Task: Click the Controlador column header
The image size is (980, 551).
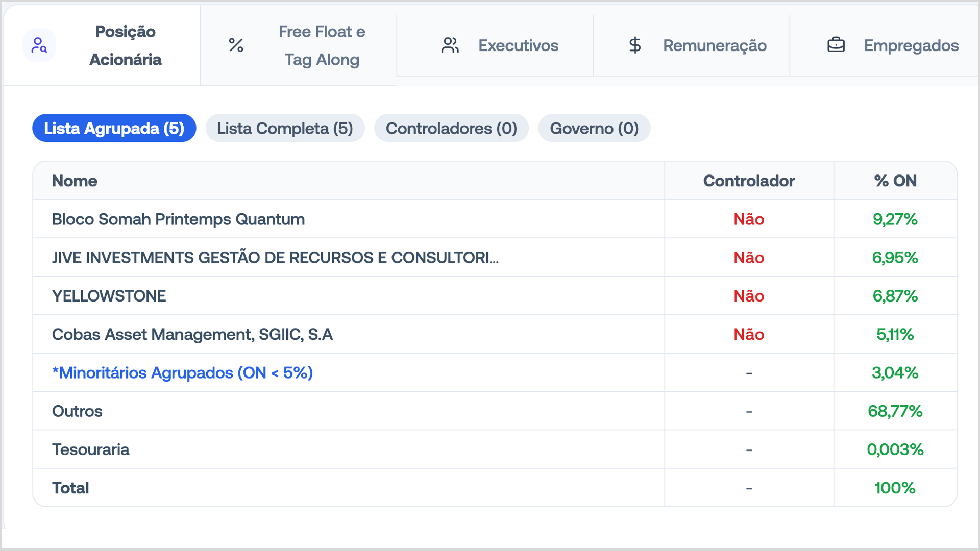Action: [749, 181]
